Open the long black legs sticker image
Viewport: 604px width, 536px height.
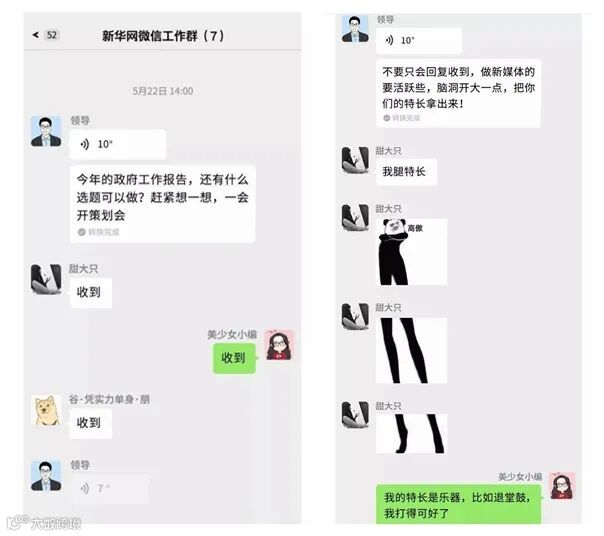[411, 350]
